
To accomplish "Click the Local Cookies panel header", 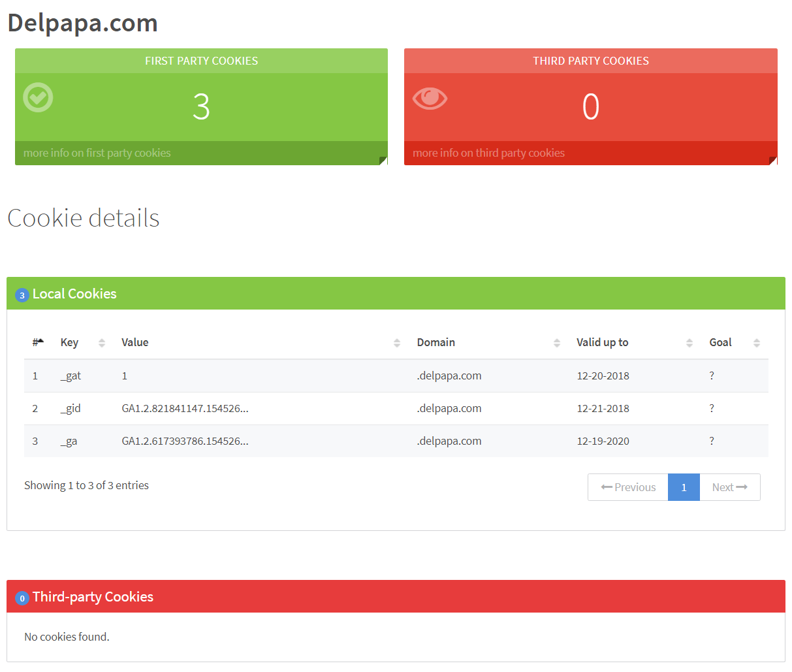I will point(396,293).
